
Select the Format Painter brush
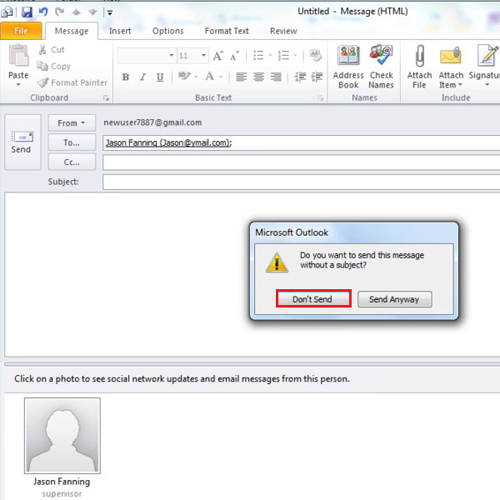[72, 82]
